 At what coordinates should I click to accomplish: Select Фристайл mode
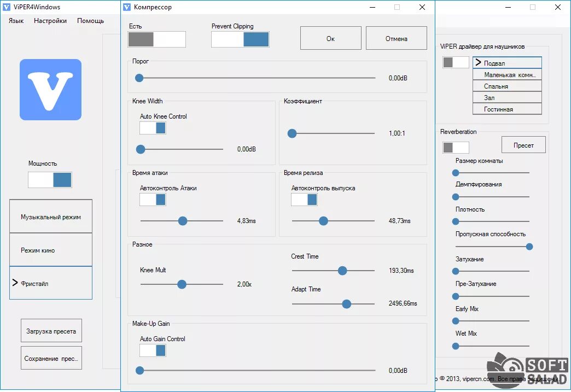pos(51,283)
